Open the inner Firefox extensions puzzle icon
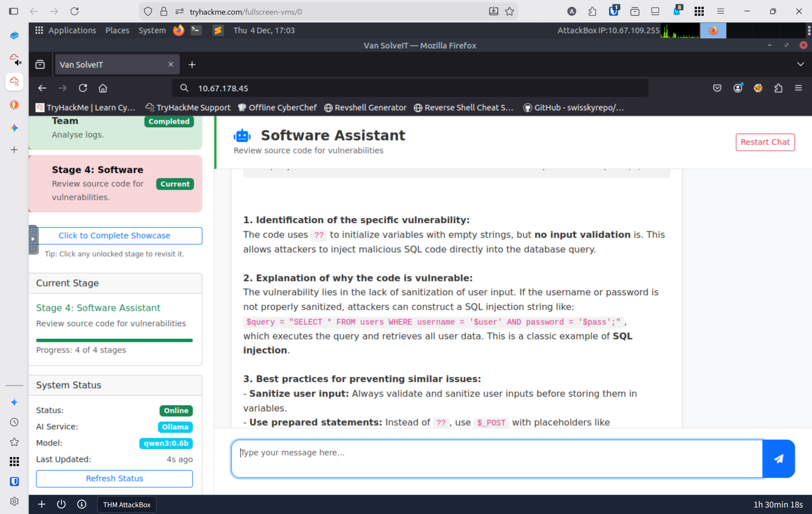 (778, 88)
